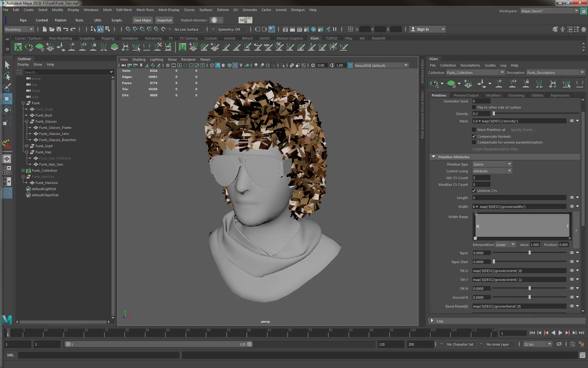This screenshot has height=368, width=588.
Task: Switch to the Grooming tab in XGen
Action: pyautogui.click(x=516, y=95)
